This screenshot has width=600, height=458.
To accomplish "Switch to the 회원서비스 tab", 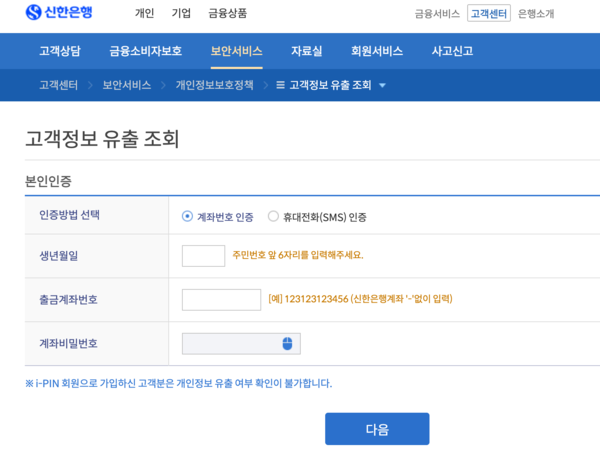I will pyautogui.click(x=377, y=51).
